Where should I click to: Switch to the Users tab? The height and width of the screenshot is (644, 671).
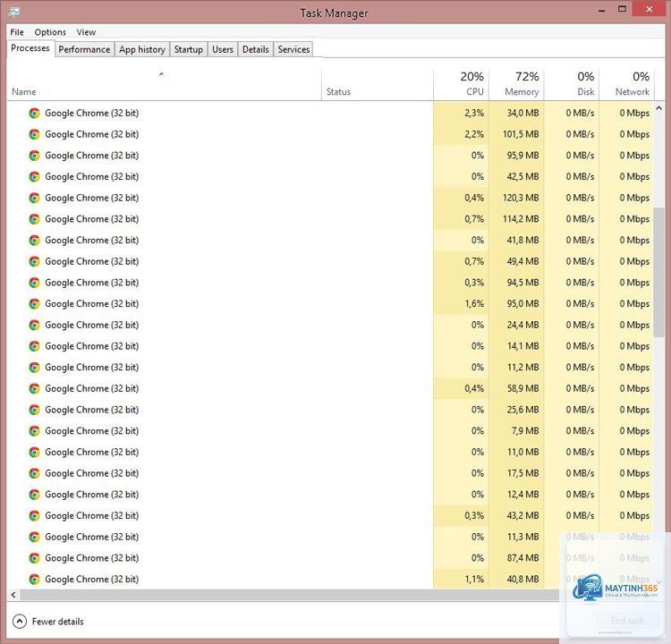223,49
